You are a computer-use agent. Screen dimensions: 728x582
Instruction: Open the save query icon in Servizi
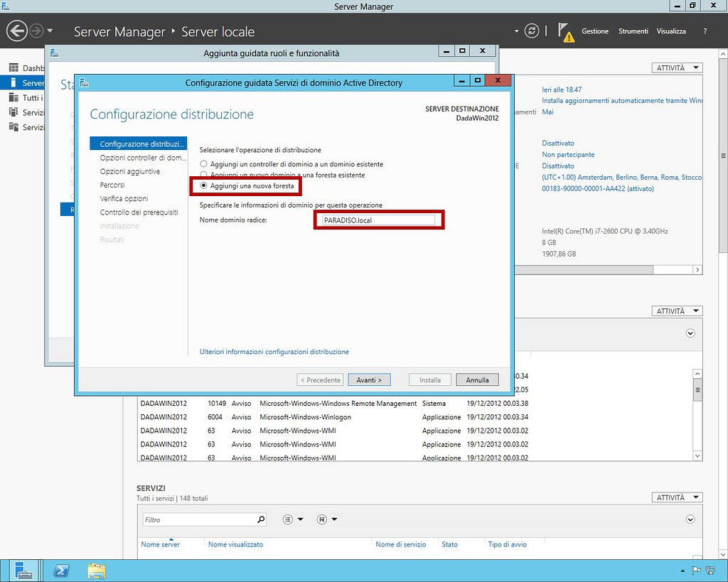click(x=322, y=519)
